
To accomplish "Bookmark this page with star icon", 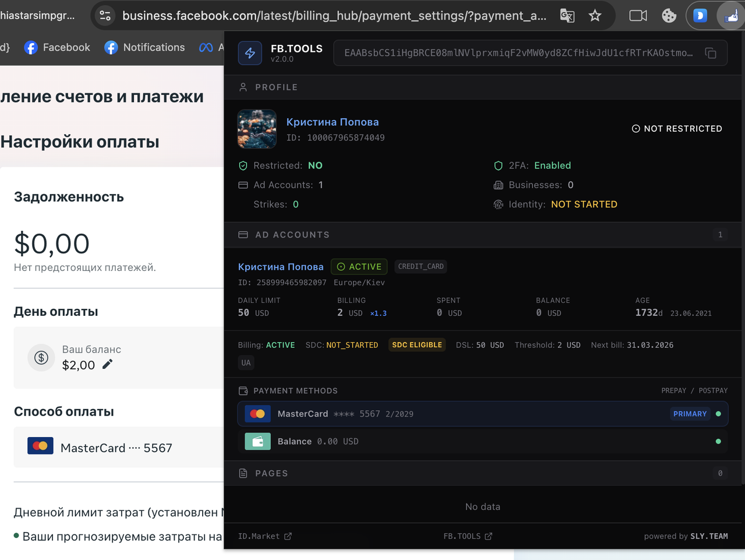I will pos(595,16).
